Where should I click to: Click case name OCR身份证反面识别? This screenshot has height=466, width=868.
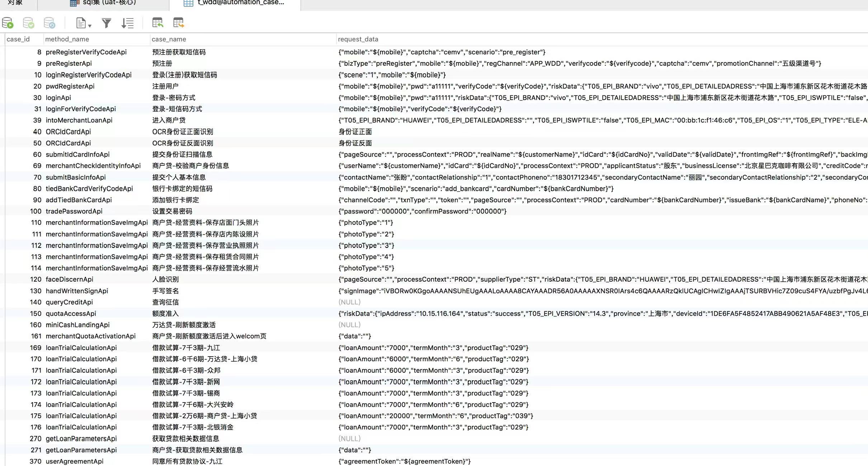pyautogui.click(x=183, y=143)
